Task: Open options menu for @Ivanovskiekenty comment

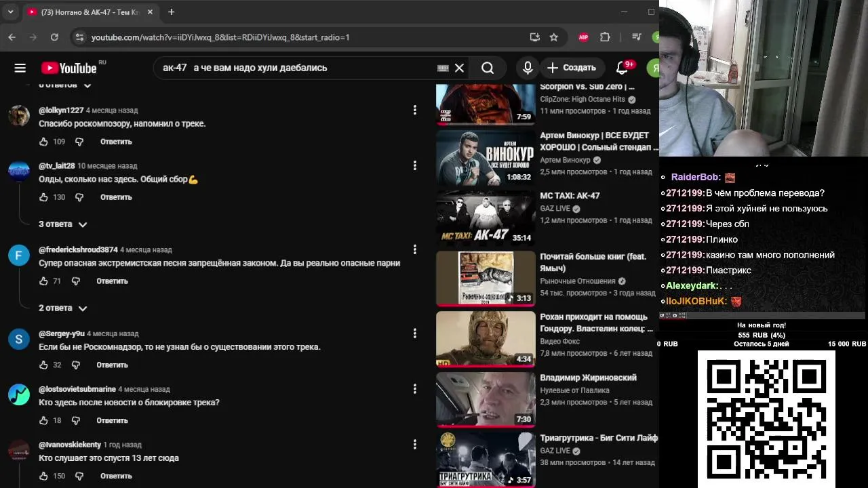Action: click(415, 445)
